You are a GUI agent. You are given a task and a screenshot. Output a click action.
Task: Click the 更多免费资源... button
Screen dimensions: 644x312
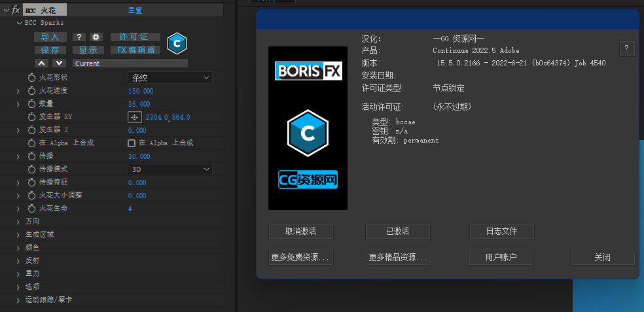pyautogui.click(x=301, y=258)
